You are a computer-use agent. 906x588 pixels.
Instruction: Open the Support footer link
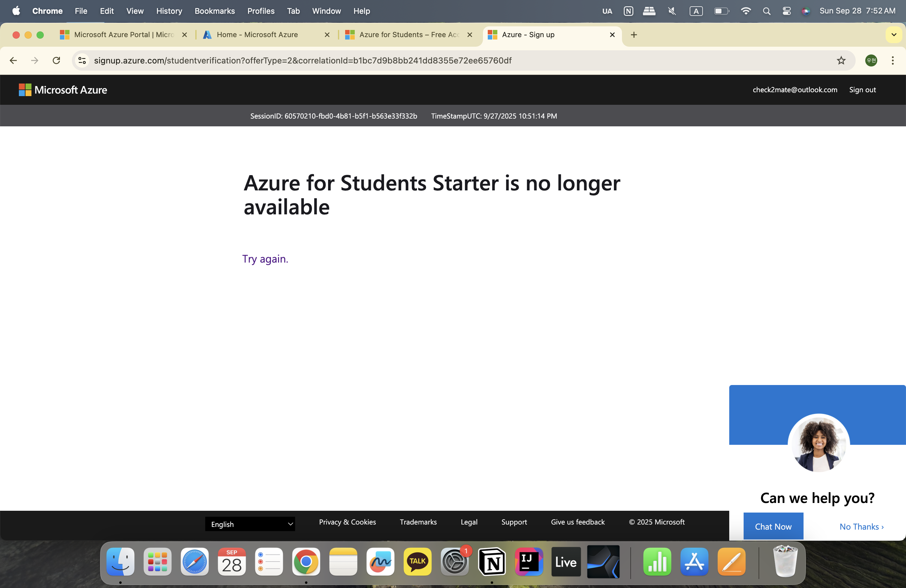[x=514, y=522]
